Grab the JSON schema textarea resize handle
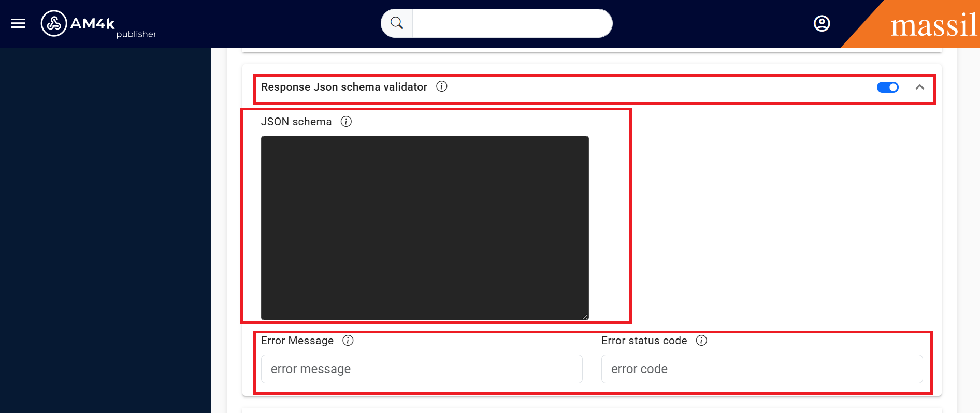 (585, 317)
